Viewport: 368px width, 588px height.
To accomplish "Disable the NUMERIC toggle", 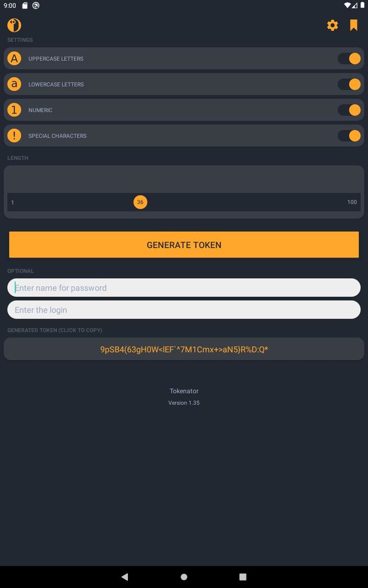I will click(349, 110).
